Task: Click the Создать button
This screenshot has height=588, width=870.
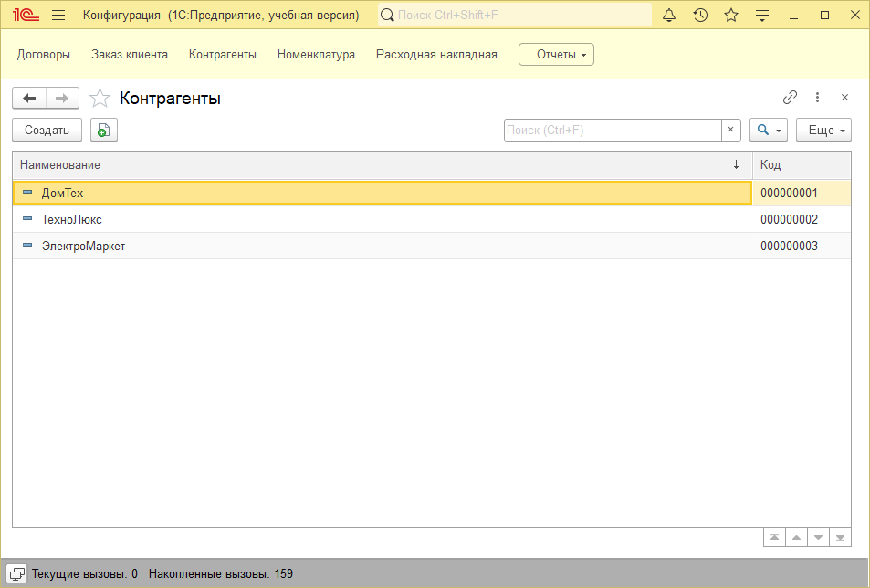Action: pos(47,130)
